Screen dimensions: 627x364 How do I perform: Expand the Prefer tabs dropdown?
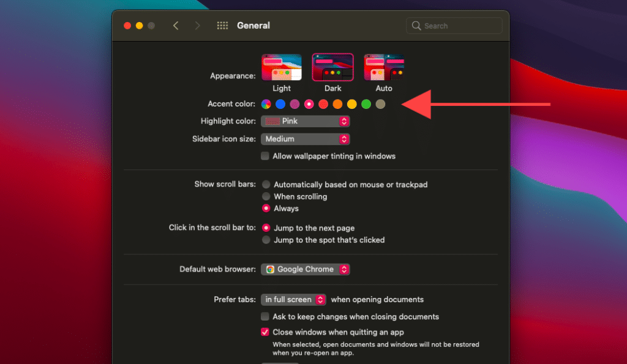[x=294, y=300]
